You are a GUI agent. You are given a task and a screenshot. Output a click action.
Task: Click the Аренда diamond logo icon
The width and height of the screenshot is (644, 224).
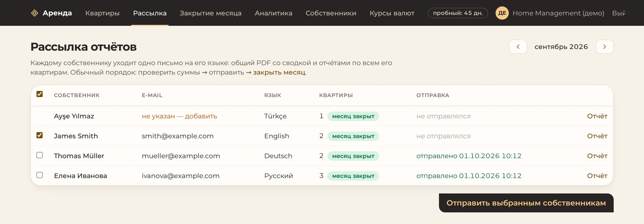(x=34, y=13)
